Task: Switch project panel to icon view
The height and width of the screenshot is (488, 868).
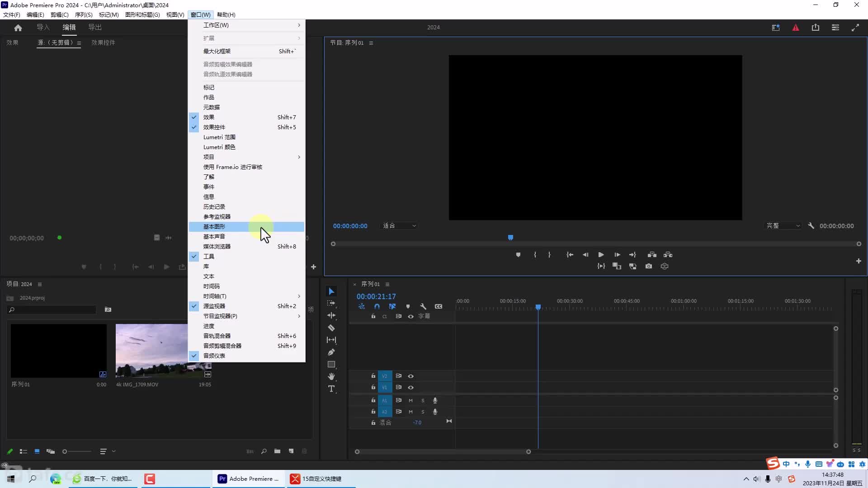Action: point(37,451)
